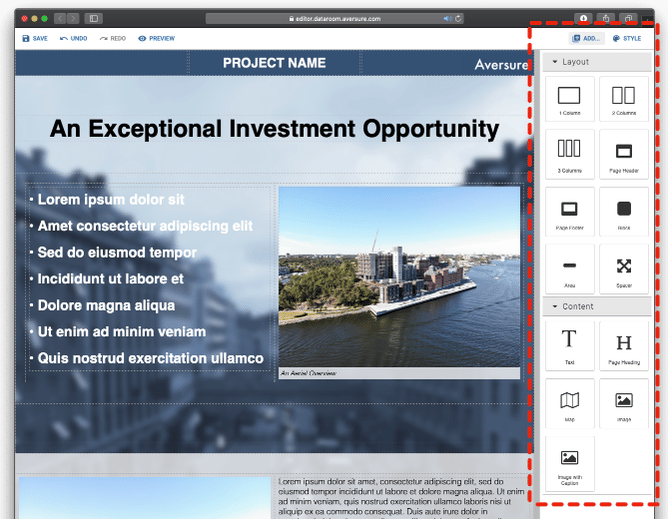Show all tabs overview button
Viewport: 668px width, 519px height.
point(628,18)
